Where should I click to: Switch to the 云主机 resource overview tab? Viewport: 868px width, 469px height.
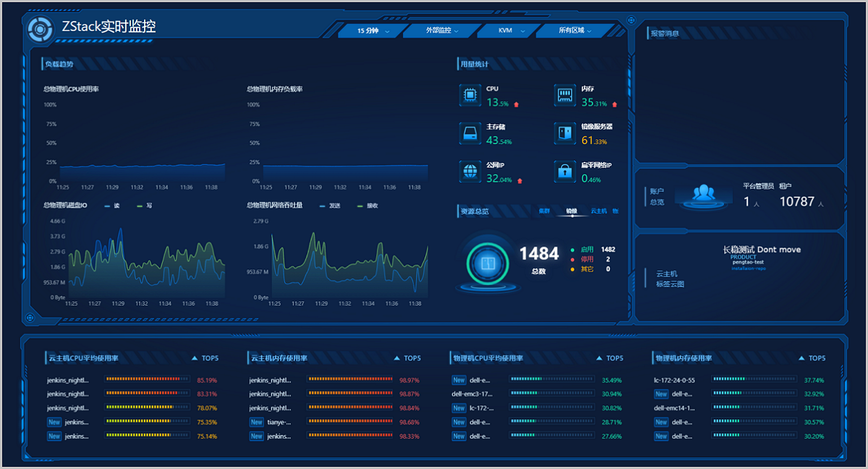(x=598, y=211)
